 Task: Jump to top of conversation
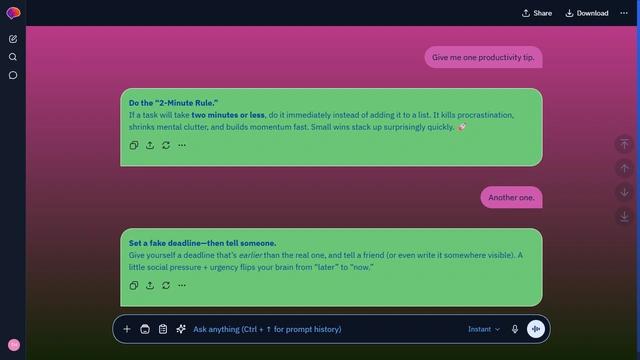click(x=624, y=144)
